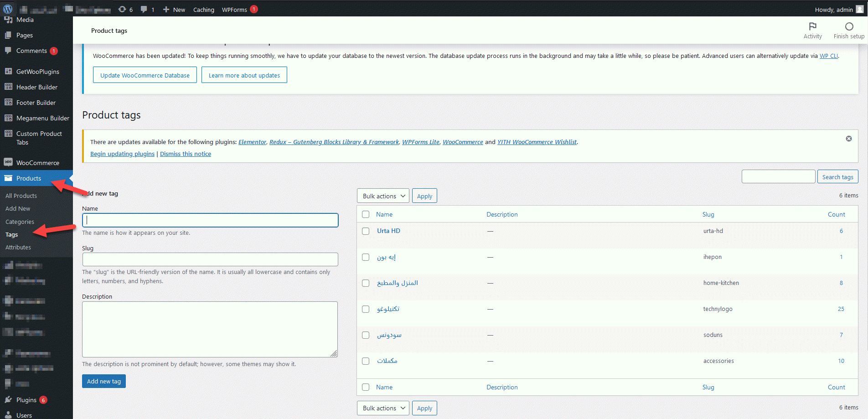Click the Update WooCommerce Database button
This screenshot has width=868, height=419.
pyautogui.click(x=145, y=75)
